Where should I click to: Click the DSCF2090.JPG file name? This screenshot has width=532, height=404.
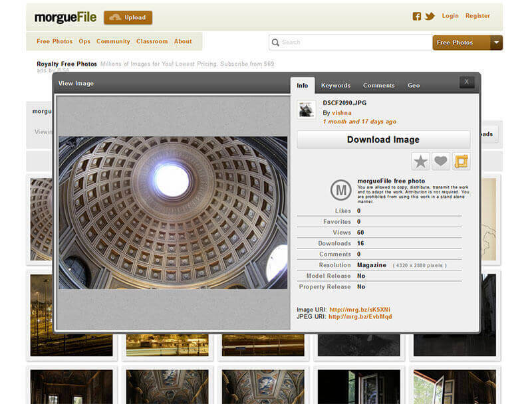click(344, 103)
